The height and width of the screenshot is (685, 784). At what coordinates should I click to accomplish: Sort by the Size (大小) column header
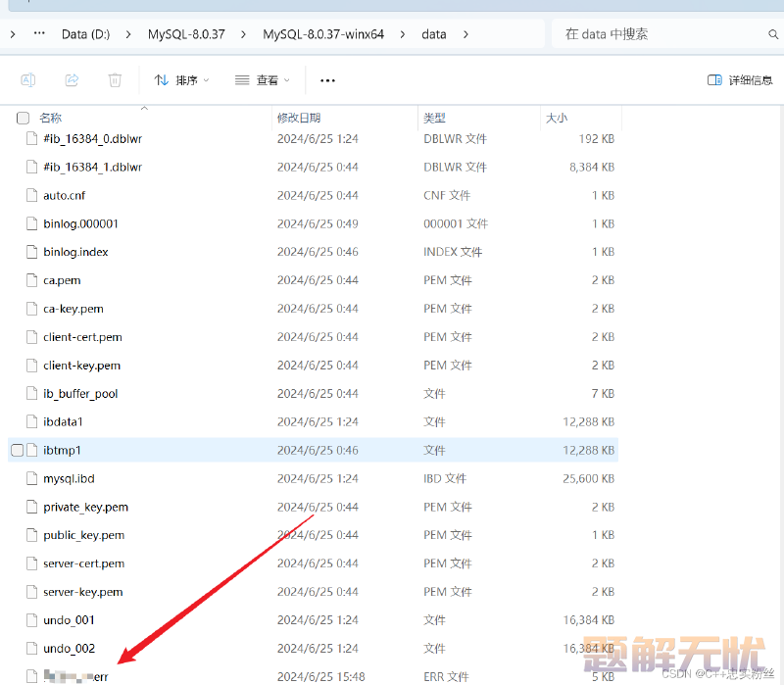click(557, 118)
